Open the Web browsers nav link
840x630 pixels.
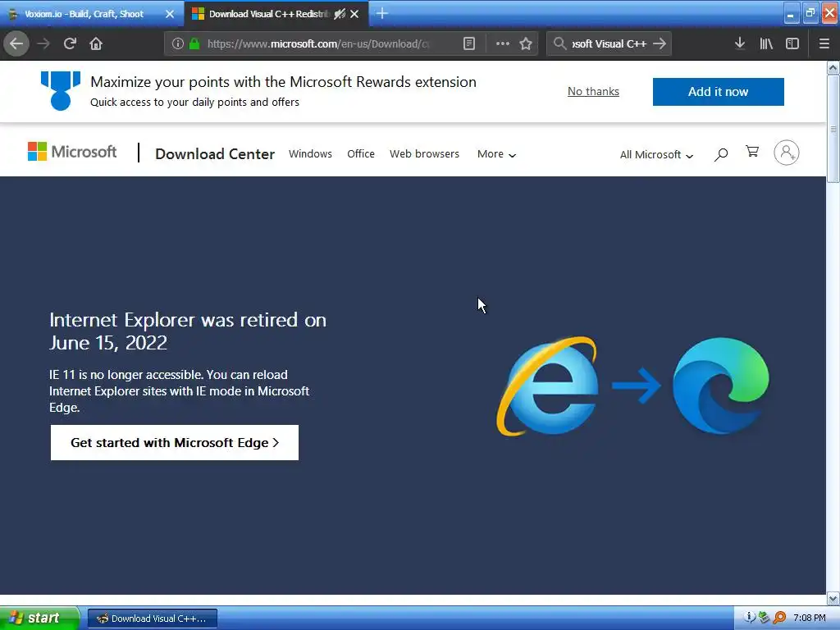424,153
